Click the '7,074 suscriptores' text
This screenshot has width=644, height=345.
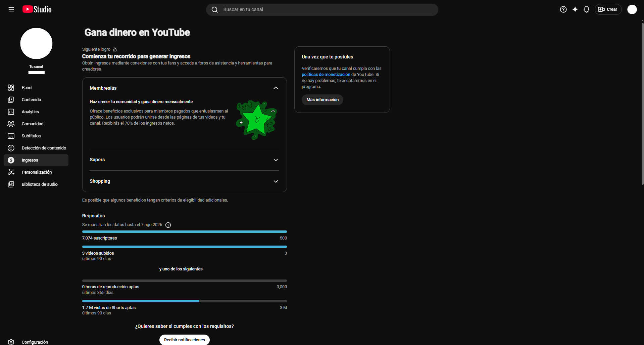pos(100,238)
